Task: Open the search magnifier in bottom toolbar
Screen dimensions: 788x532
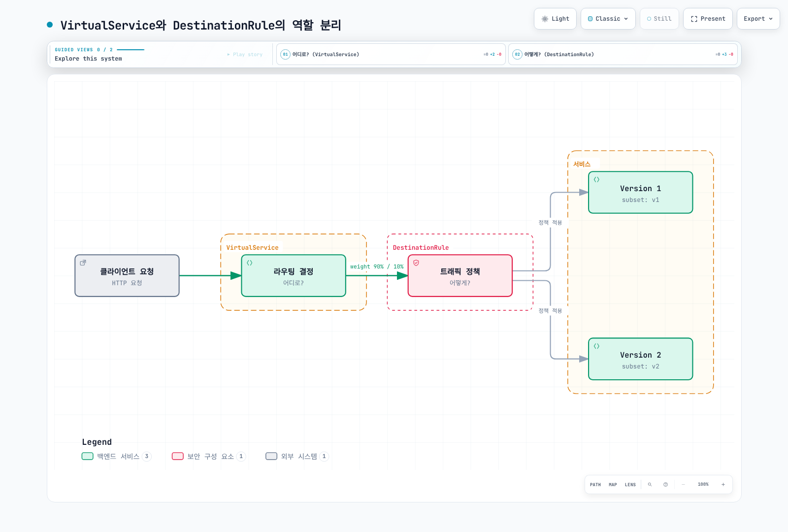Action: point(650,484)
